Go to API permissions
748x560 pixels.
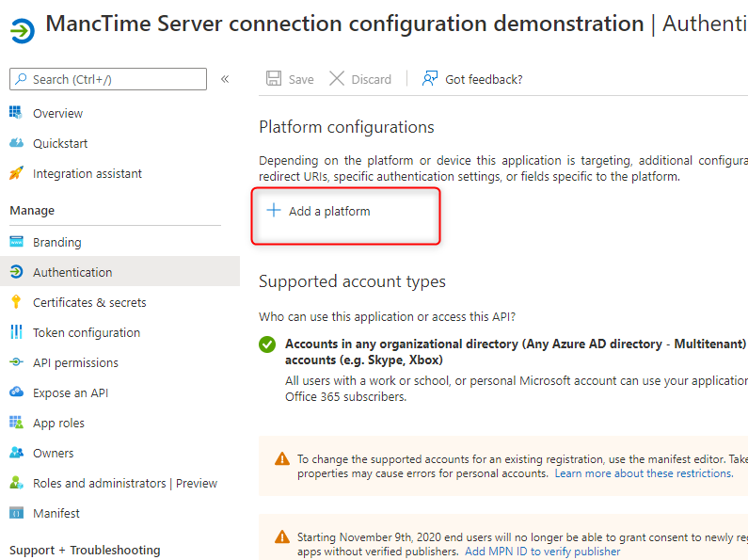[75, 362]
